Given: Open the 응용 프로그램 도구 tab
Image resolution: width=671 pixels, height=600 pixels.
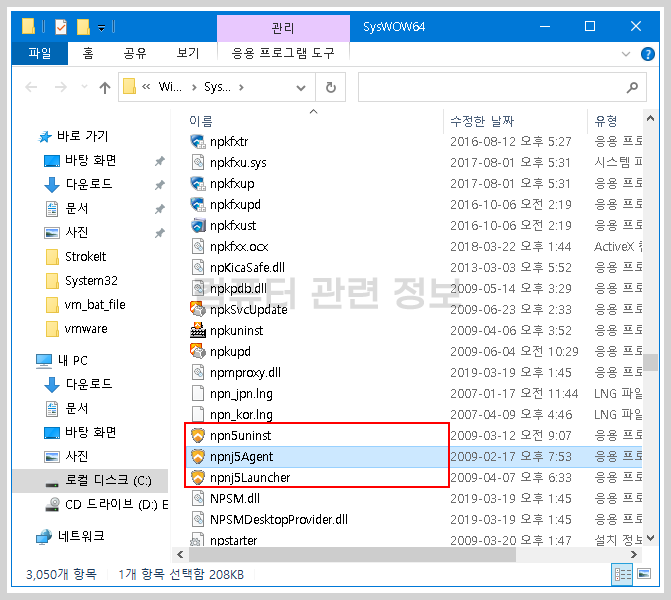Looking at the screenshot, I should [283, 53].
